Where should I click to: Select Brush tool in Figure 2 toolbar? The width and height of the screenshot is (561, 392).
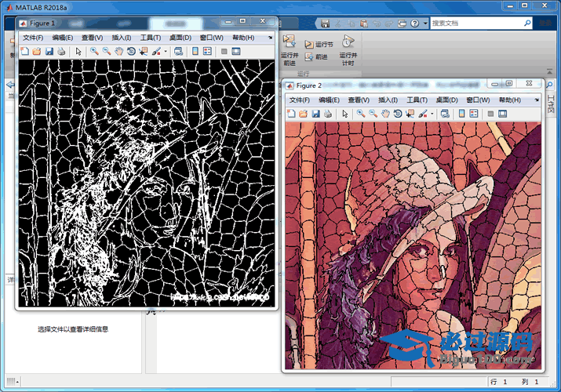tap(423, 114)
